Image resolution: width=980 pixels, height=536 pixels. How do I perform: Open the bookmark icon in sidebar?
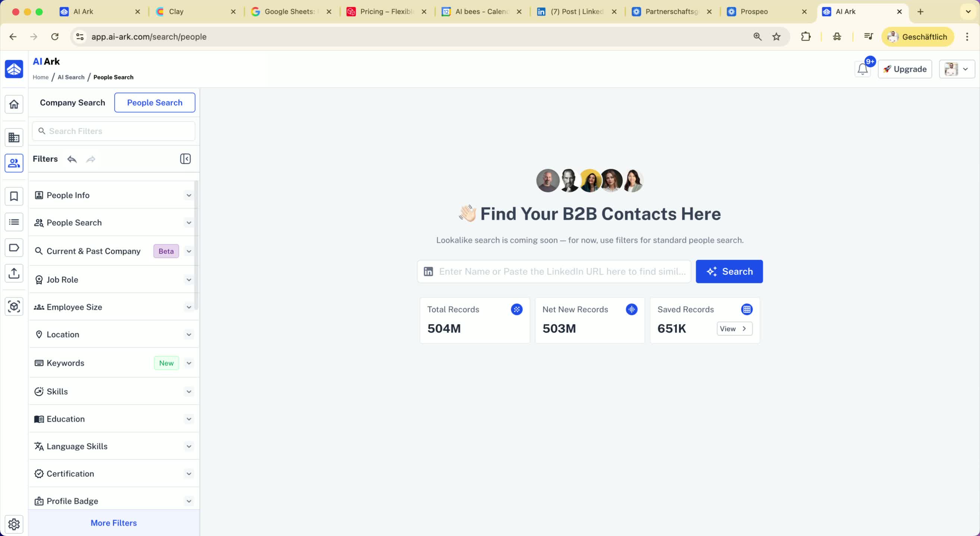14,197
